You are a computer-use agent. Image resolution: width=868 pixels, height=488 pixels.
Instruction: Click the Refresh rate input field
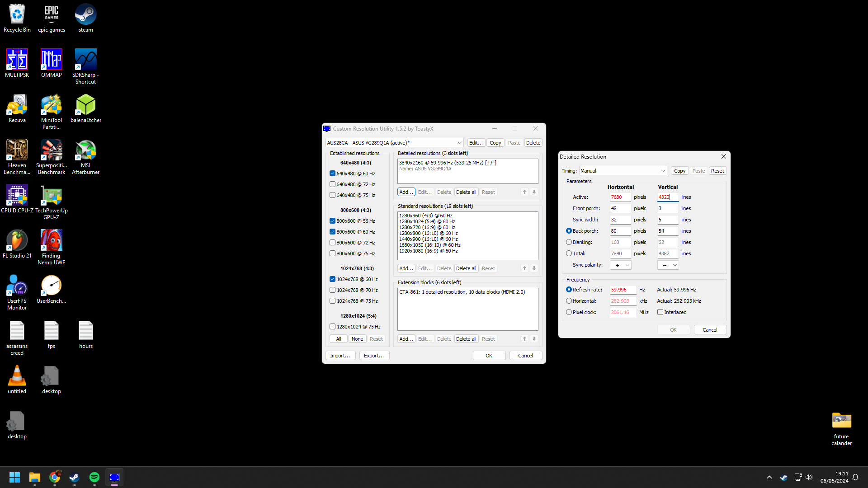pyautogui.click(x=623, y=290)
